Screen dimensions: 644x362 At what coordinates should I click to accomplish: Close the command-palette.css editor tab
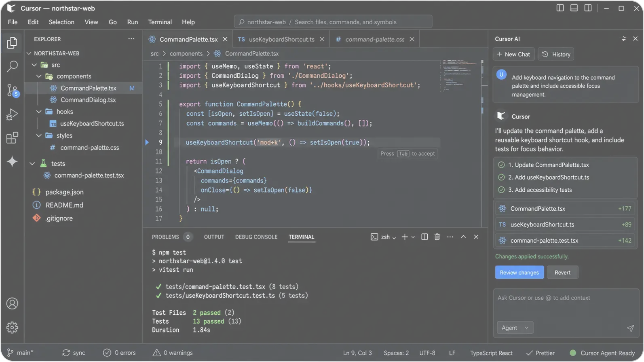pyautogui.click(x=412, y=39)
